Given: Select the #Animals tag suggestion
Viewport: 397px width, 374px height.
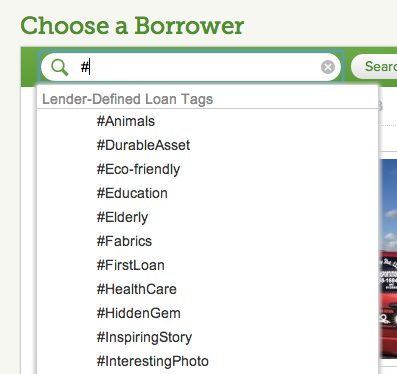Looking at the screenshot, I should (126, 121).
